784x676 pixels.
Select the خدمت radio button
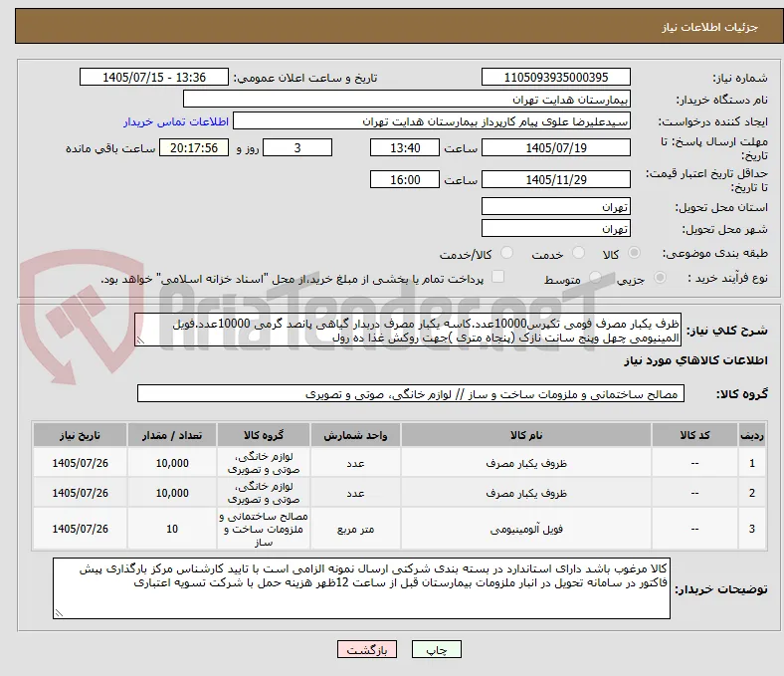(x=578, y=253)
